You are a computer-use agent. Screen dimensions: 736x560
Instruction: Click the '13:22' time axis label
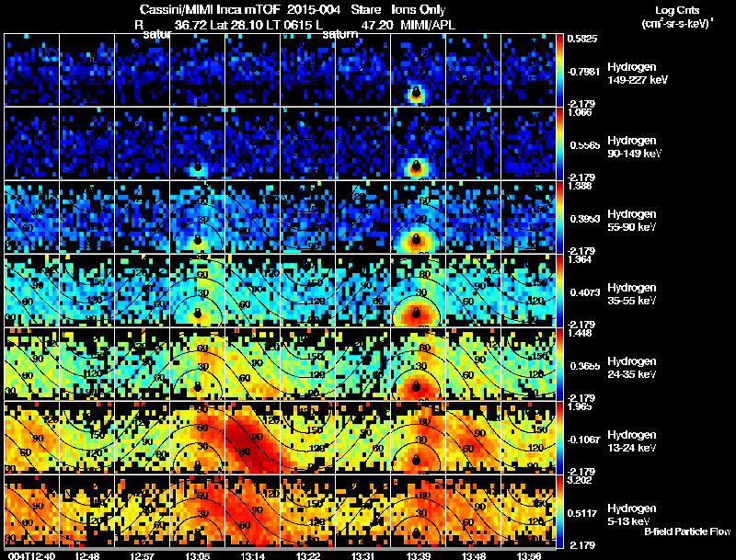point(308,555)
